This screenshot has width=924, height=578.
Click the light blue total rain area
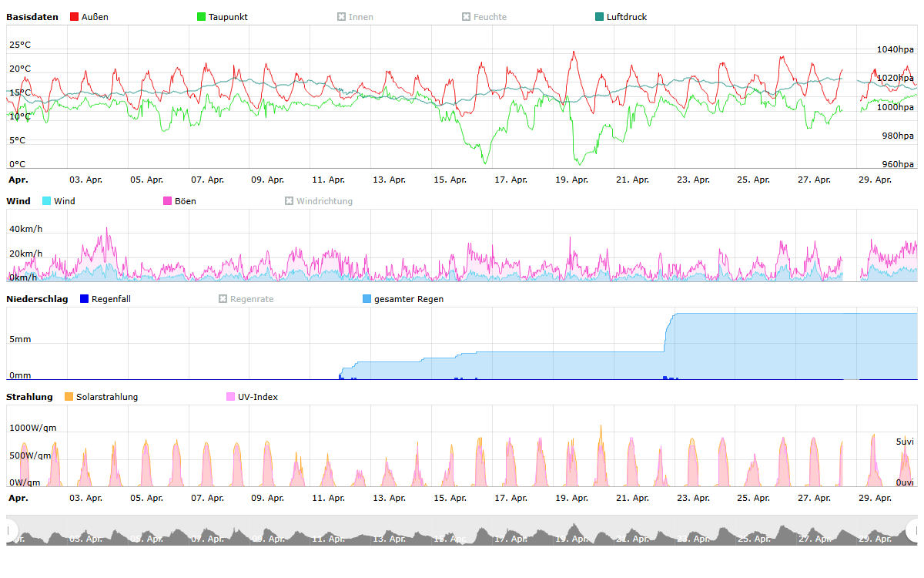pyautogui.click(x=770, y=347)
